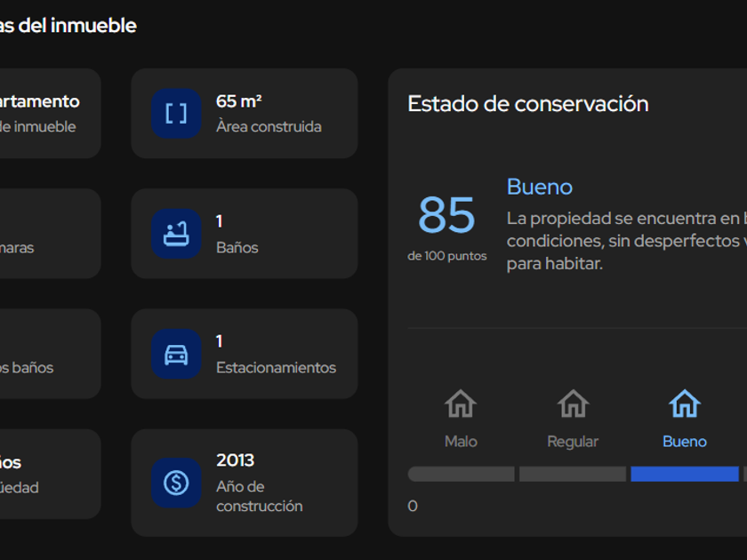Click the second gray progress bar segment
Image resolution: width=747 pixels, height=560 pixels.
573,474
